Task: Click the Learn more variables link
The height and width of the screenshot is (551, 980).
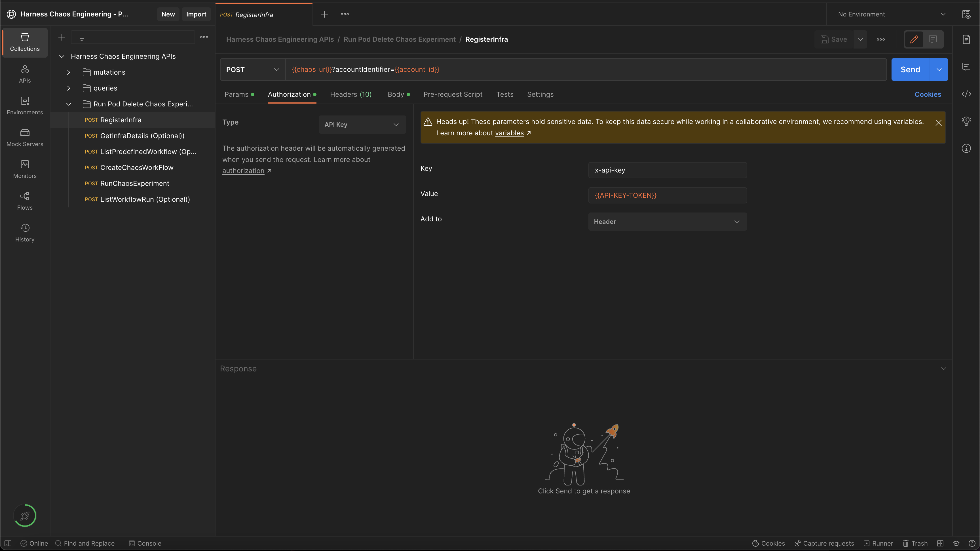Action: click(510, 133)
